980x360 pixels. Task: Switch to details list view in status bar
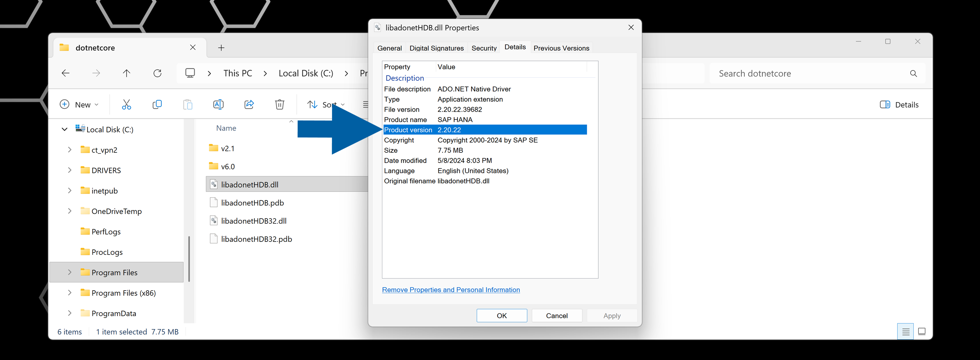[906, 331]
